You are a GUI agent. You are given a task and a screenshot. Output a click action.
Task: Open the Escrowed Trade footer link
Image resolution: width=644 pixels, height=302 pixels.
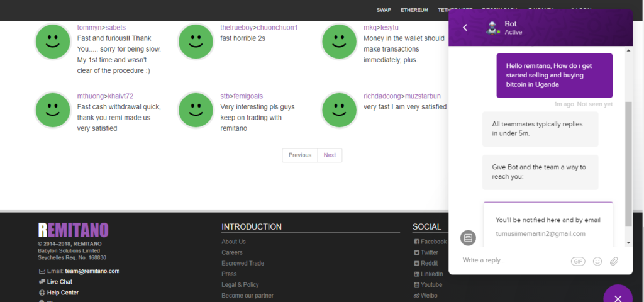[x=243, y=263]
